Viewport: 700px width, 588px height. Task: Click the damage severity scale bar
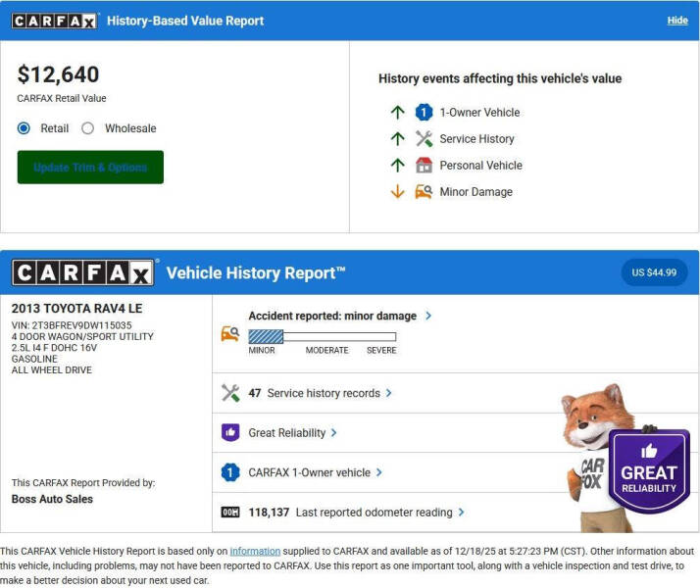tap(323, 336)
